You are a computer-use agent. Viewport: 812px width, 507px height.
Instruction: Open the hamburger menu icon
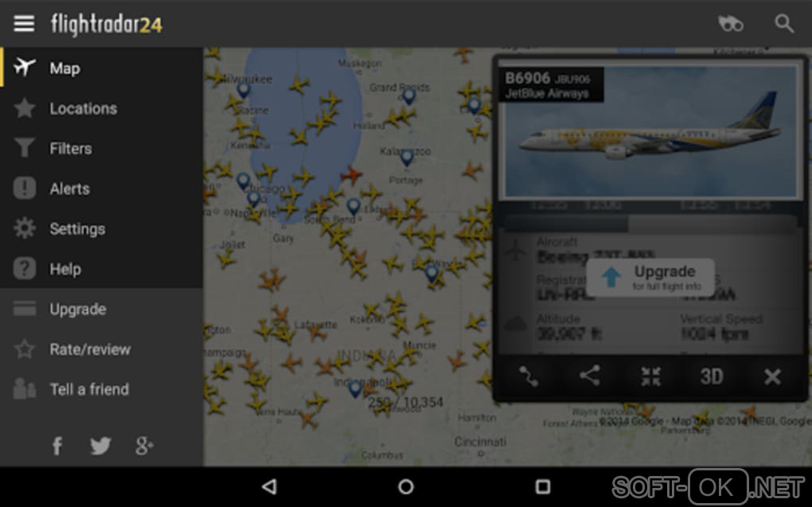tap(24, 23)
